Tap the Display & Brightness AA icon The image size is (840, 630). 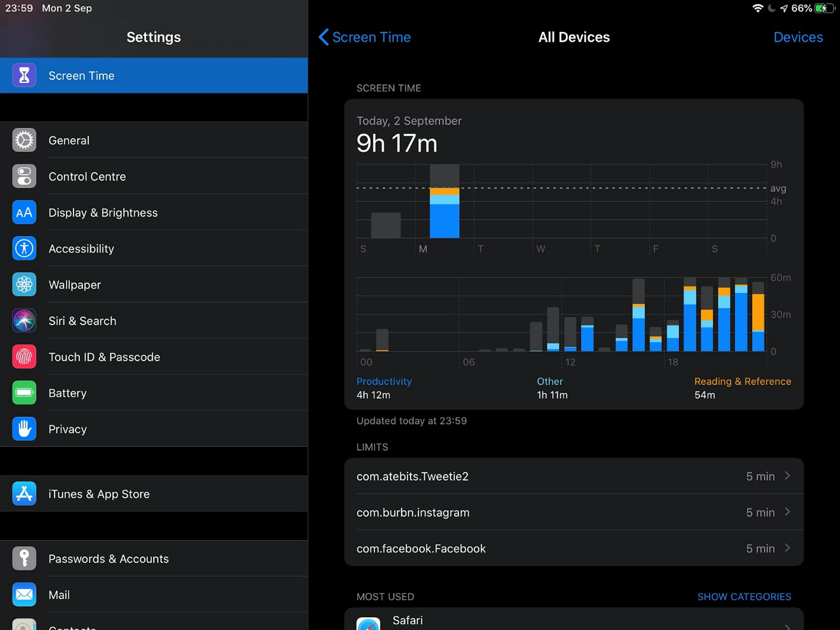tap(24, 212)
